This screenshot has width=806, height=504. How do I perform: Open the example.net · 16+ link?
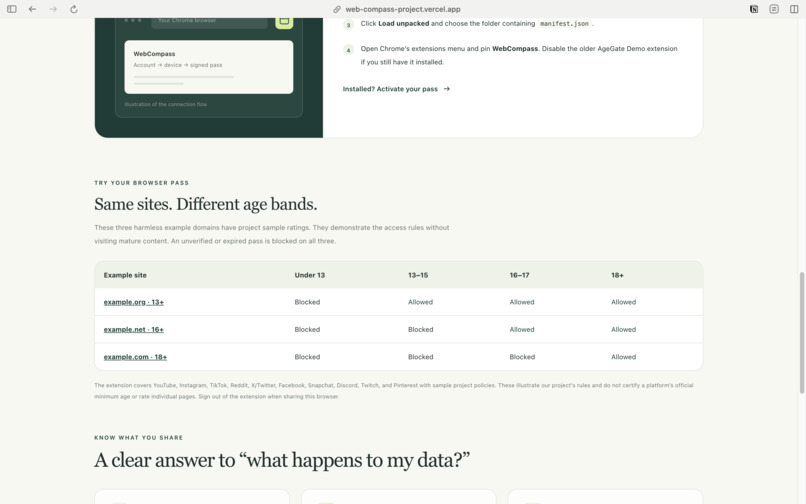coord(134,329)
